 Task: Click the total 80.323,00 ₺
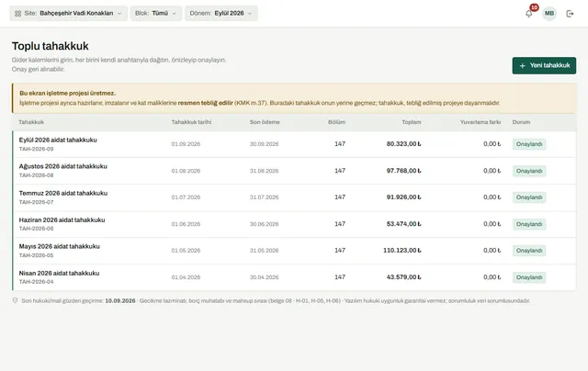404,144
